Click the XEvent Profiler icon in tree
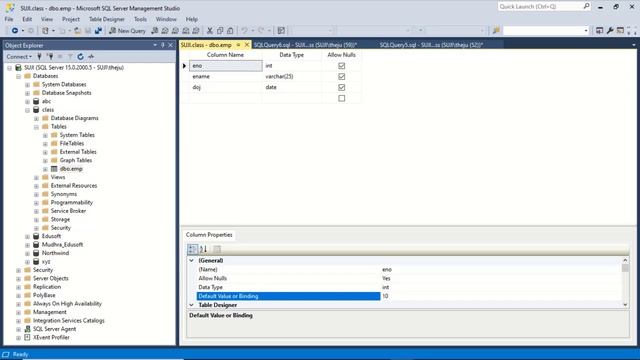Viewport: 640px width, 360px height. point(27,338)
